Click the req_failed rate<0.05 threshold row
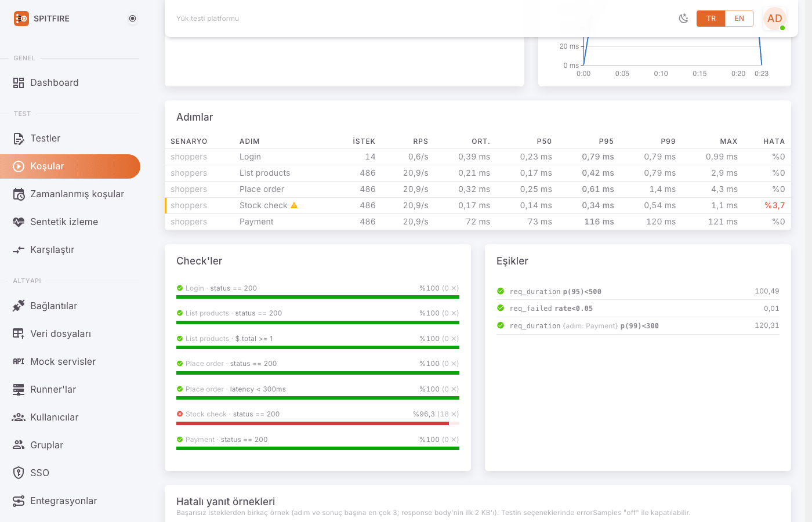Image resolution: width=812 pixels, height=522 pixels. tap(638, 309)
